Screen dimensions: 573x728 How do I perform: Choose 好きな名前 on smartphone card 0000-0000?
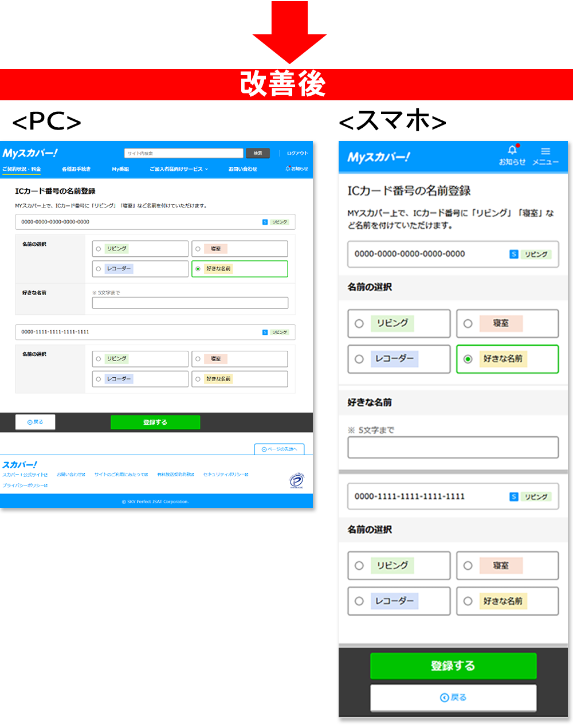point(507,359)
